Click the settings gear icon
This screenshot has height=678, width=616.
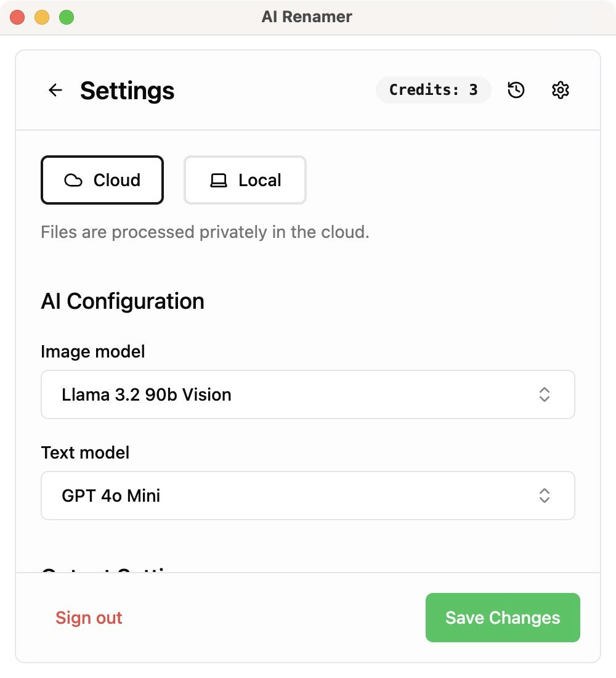[560, 91]
